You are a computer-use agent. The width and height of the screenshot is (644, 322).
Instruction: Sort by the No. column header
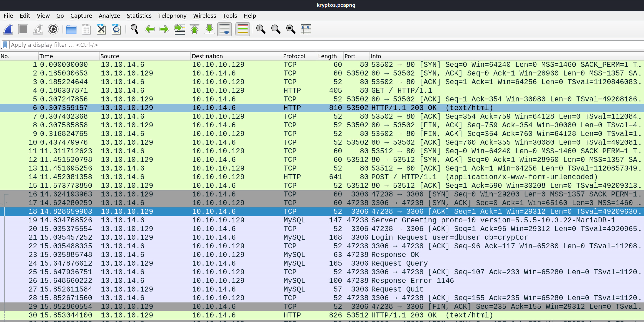19,56
